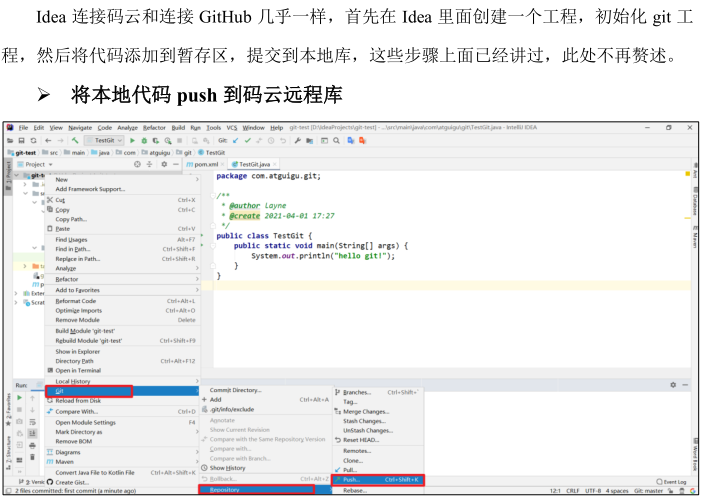
Task: Click the green Run button in toolbar
Action: 132,141
